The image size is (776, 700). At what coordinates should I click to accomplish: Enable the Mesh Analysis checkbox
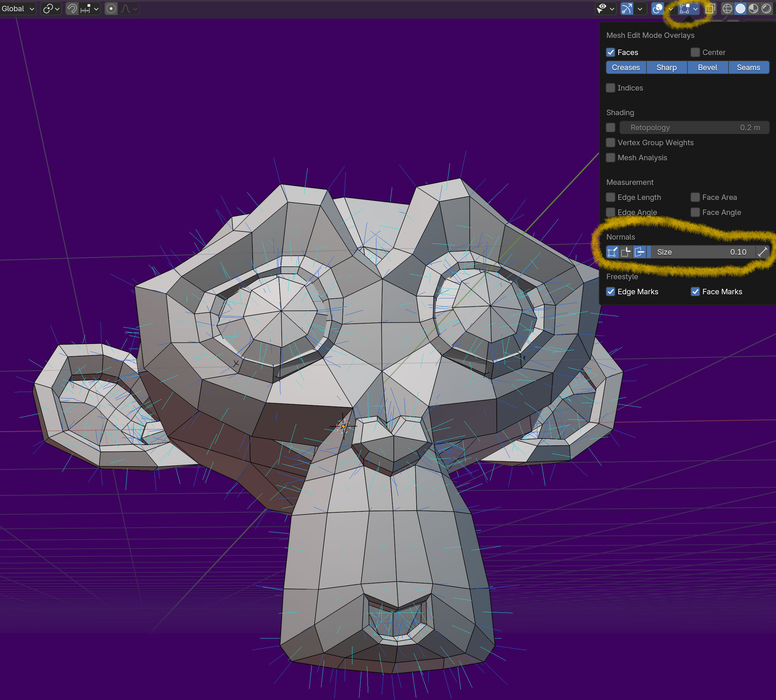coord(611,157)
